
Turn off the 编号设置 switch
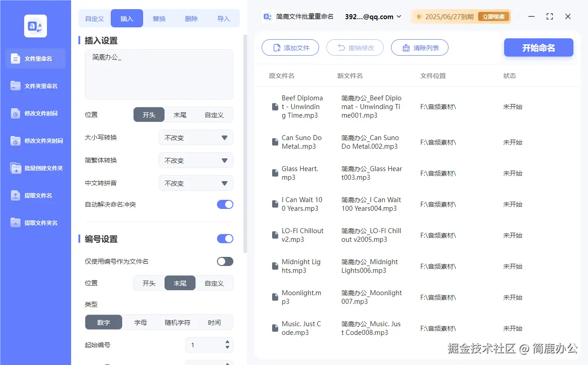225,238
